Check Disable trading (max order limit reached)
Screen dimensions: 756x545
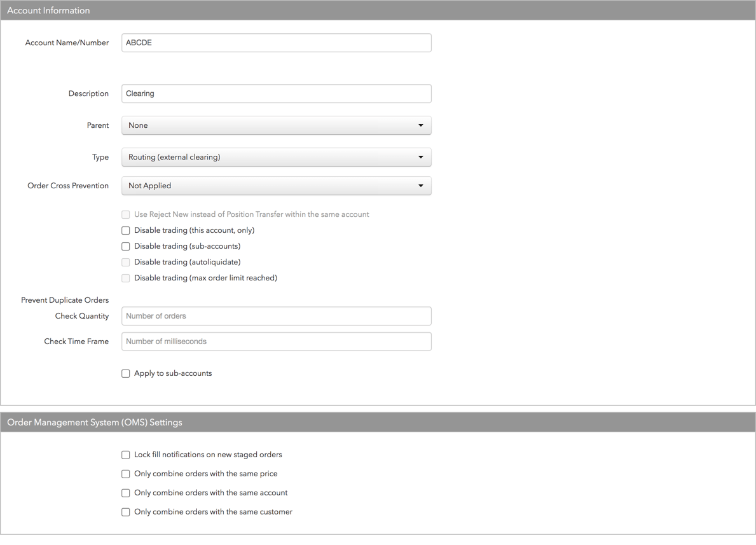point(126,279)
